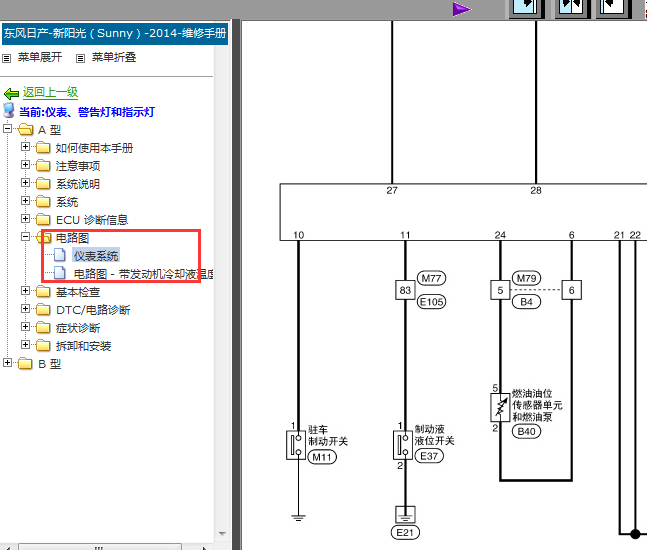Expand the 拆卸和安装 node
The height and width of the screenshot is (550, 647).
tap(25, 345)
